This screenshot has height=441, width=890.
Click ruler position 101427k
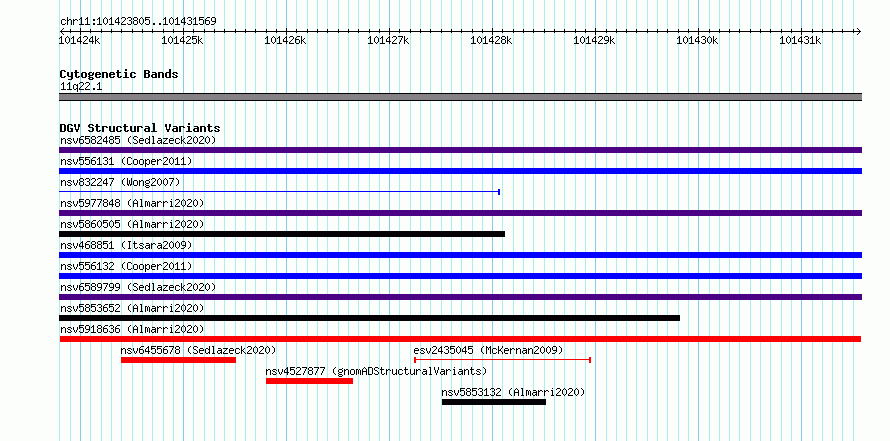click(x=389, y=40)
